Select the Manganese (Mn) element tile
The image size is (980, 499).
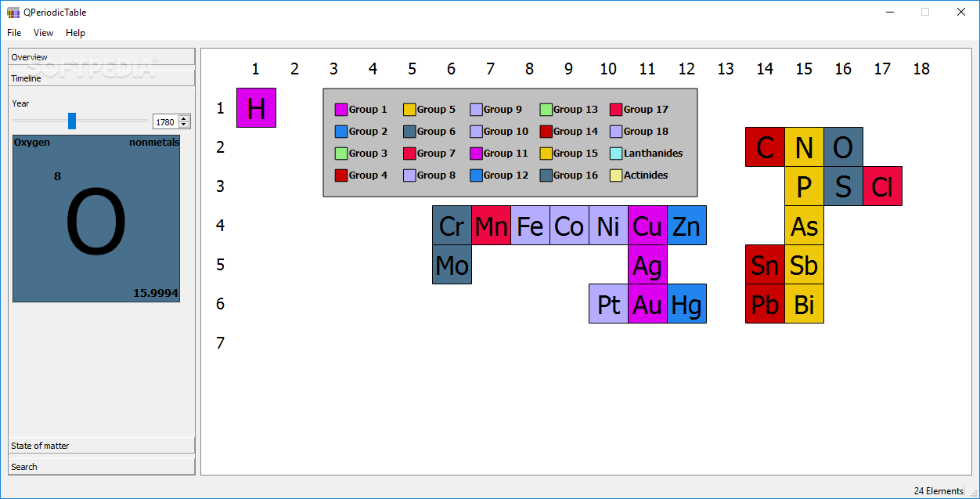click(491, 226)
